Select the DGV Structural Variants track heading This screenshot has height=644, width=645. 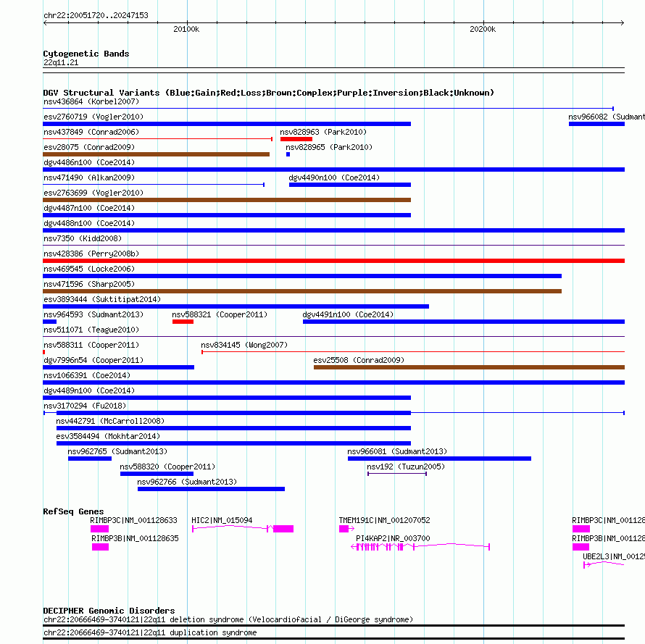point(269,93)
